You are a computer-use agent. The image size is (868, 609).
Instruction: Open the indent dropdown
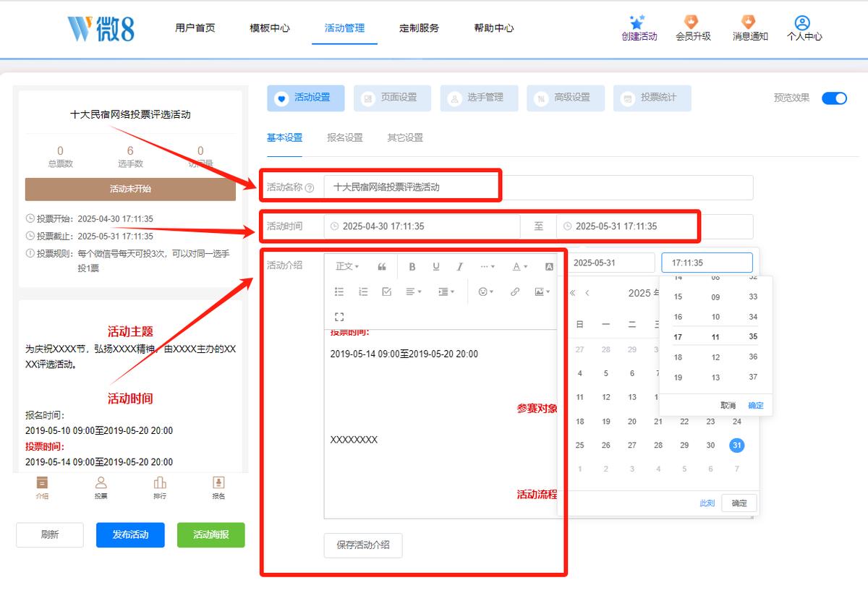446,291
